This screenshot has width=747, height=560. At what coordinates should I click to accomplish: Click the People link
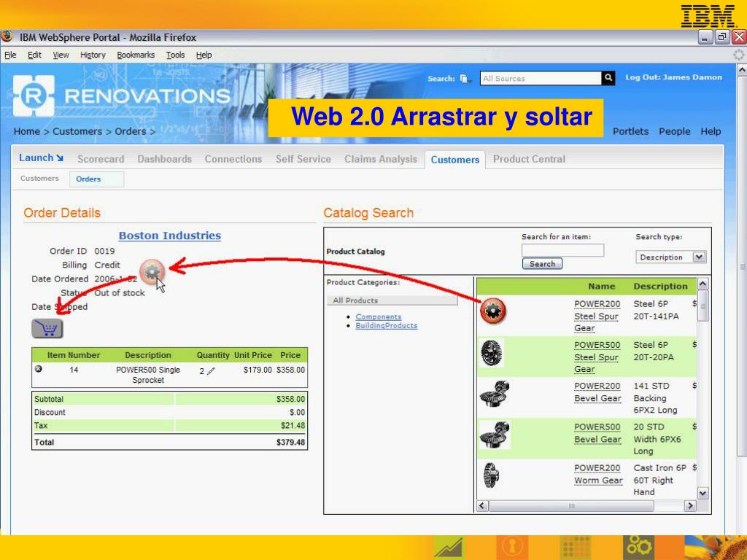[674, 131]
